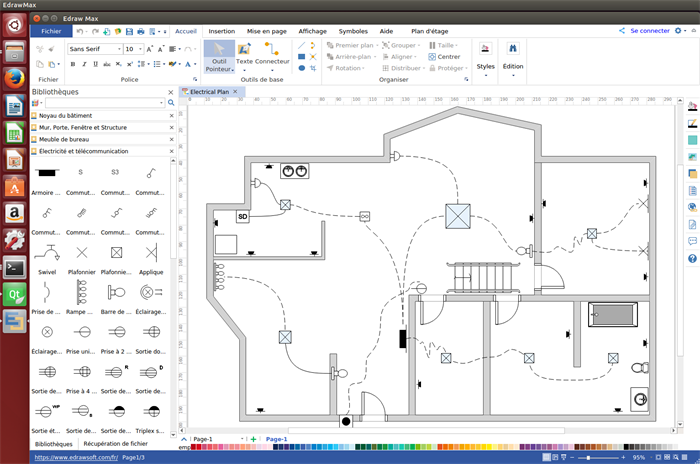700x464 pixels.
Task: Close the Meuble de bureau library
Action: pos(171,139)
